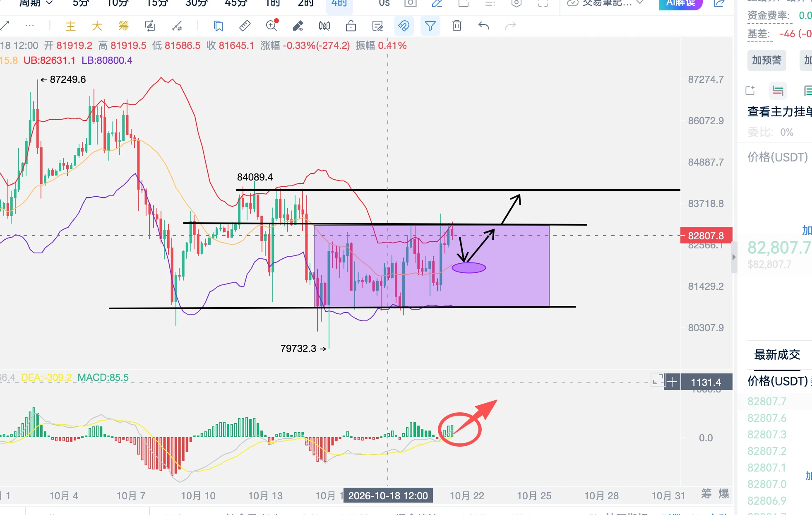Toggle the yellow 筹 chip indicator in toolbar
Viewport: 812px width, 515px height.
[x=123, y=26]
